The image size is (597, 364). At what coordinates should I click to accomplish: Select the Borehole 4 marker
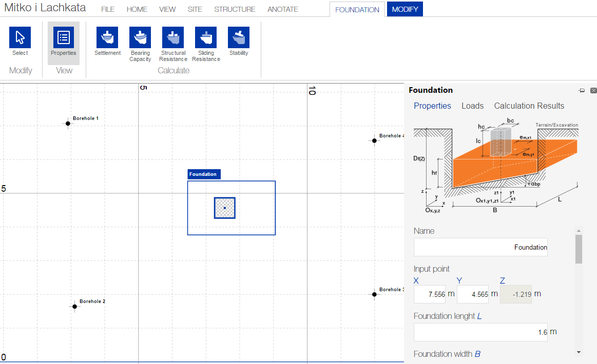coord(374,141)
